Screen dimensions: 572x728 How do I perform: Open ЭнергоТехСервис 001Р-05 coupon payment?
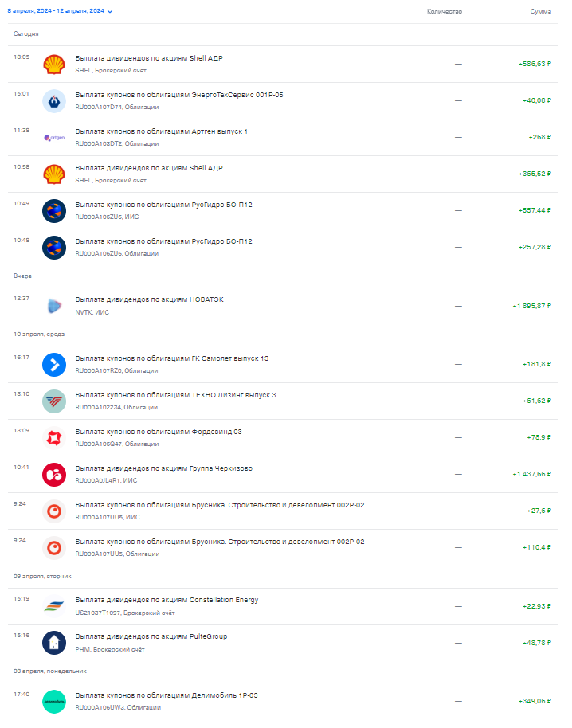tap(283, 100)
